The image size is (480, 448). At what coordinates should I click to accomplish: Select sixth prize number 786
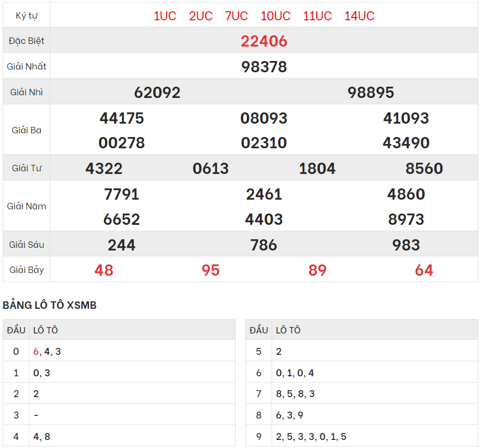coord(264,245)
